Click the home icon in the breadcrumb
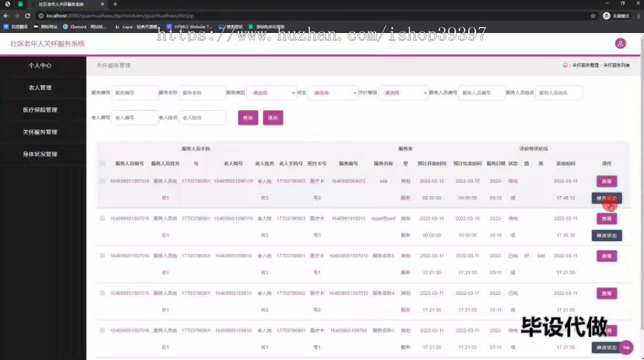644x360 pixels. [565, 65]
